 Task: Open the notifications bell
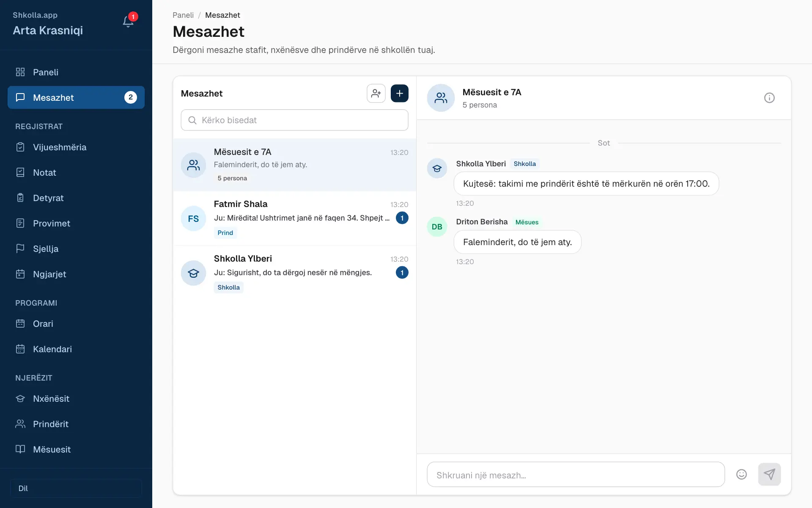128,22
